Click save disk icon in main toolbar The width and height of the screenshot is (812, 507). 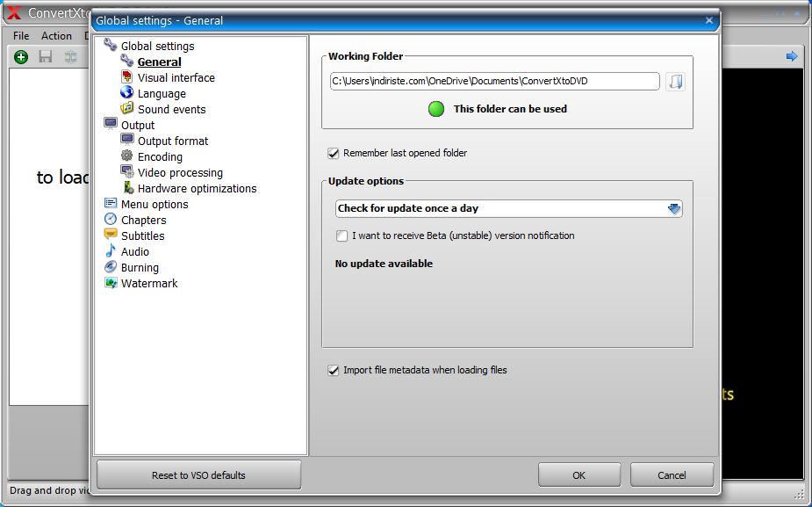pos(46,56)
